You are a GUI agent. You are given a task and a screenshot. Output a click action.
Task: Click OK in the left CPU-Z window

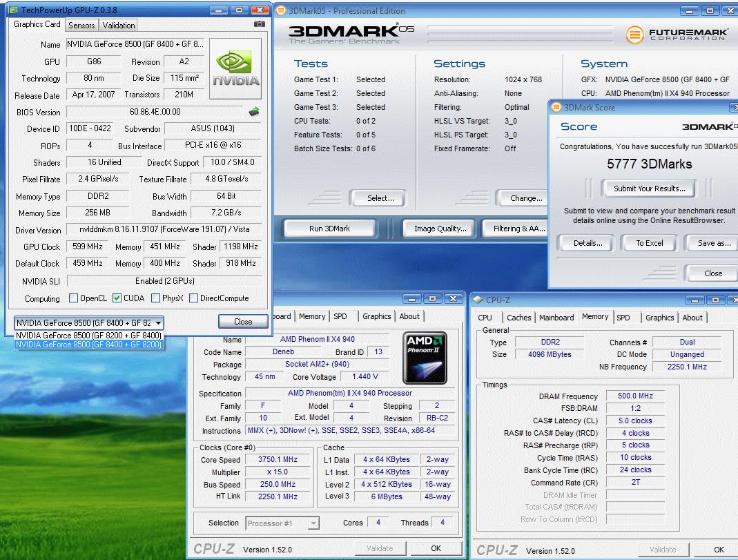click(436, 548)
